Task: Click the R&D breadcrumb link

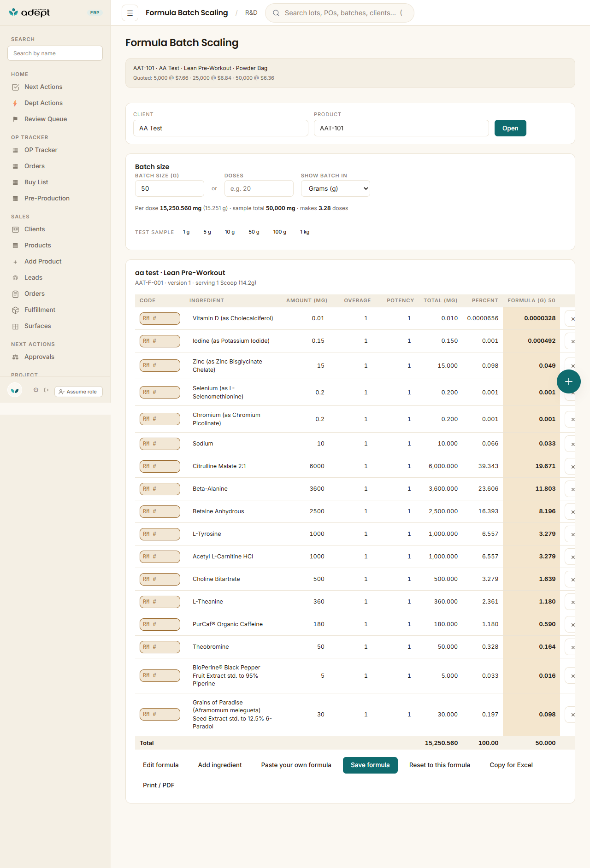Action: click(x=251, y=13)
